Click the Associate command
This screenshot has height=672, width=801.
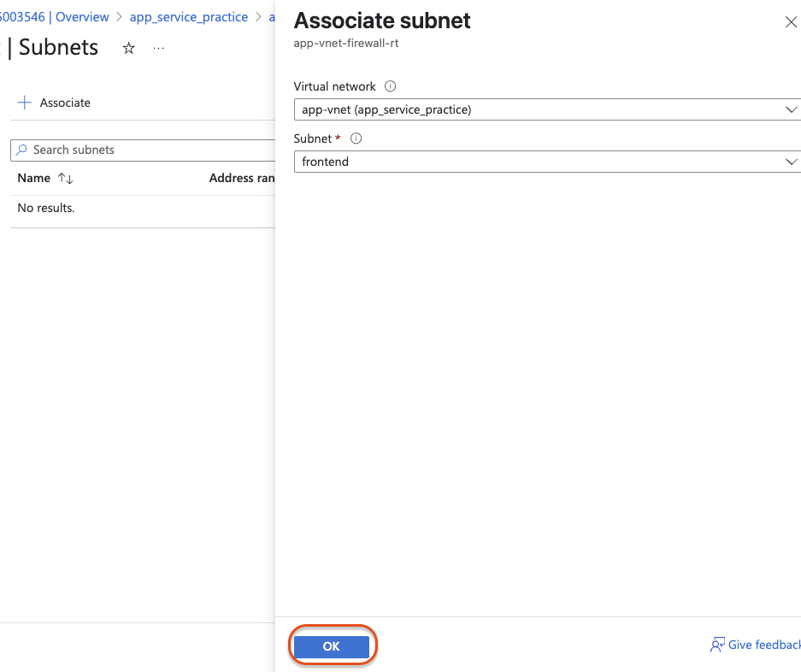pyautogui.click(x=54, y=103)
